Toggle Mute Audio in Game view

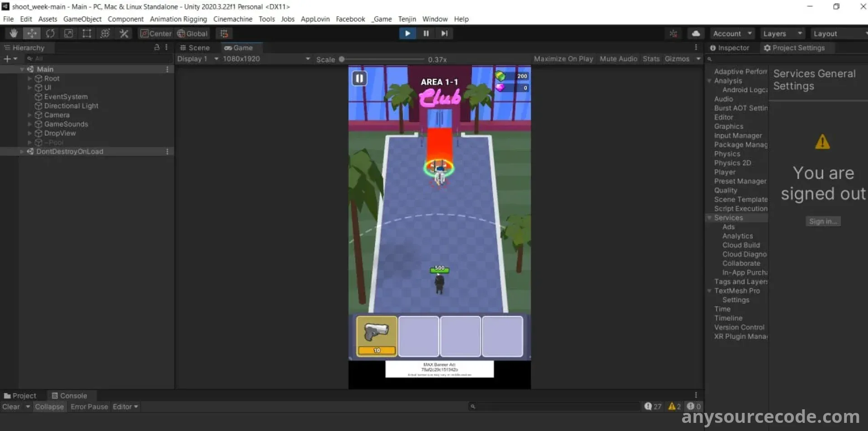point(618,59)
